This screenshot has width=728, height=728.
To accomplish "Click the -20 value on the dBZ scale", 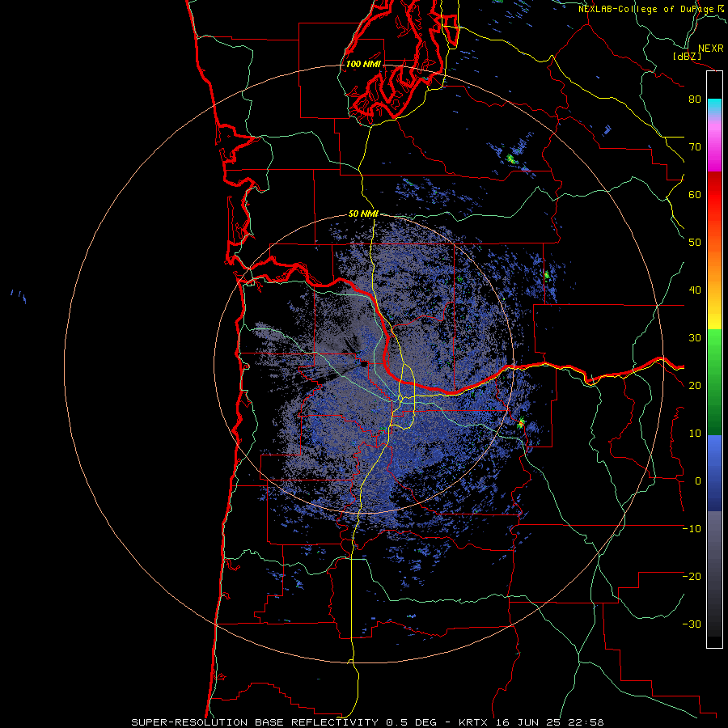I will (x=692, y=577).
